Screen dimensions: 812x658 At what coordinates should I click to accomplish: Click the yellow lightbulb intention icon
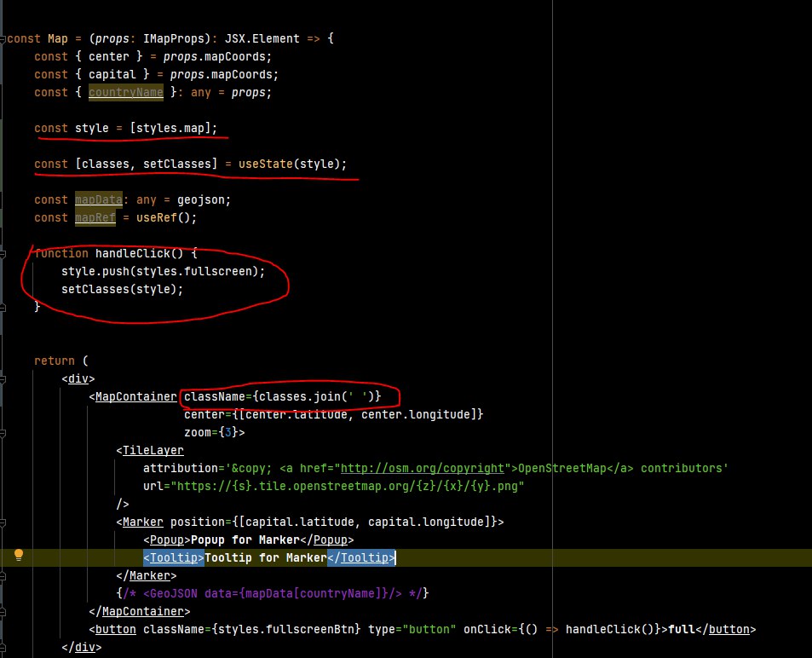click(x=19, y=555)
